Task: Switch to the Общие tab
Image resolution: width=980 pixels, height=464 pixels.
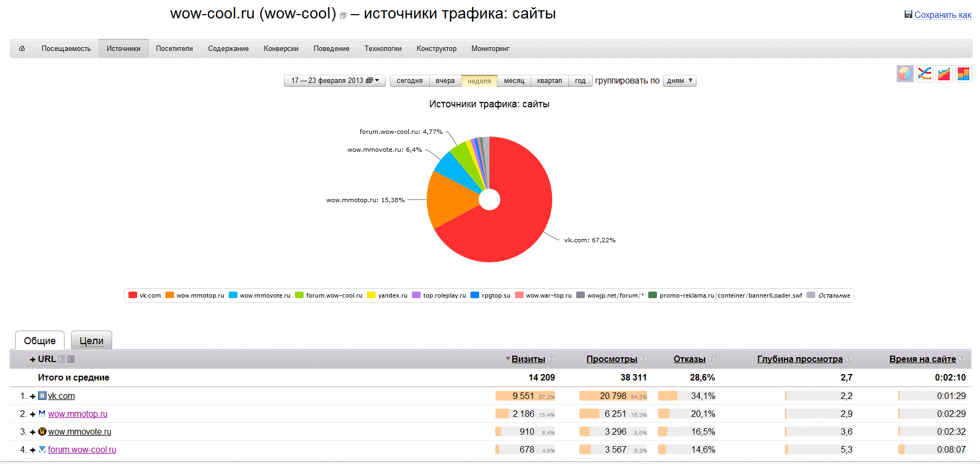Action: tap(40, 340)
